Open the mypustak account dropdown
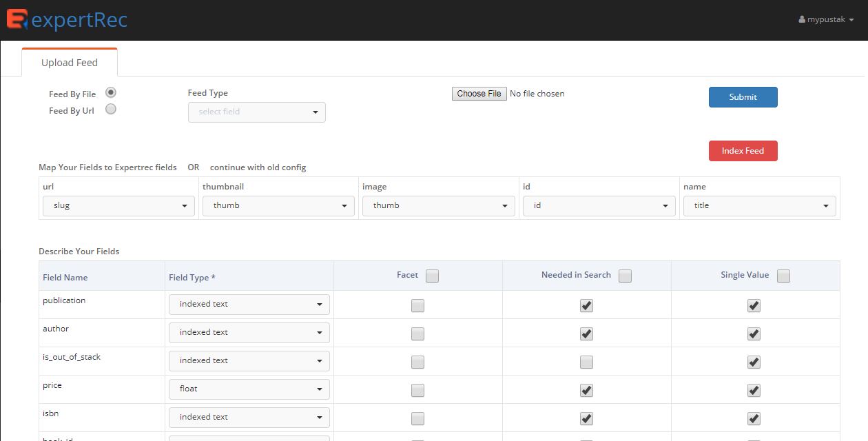This screenshot has height=441, width=868. [827, 19]
